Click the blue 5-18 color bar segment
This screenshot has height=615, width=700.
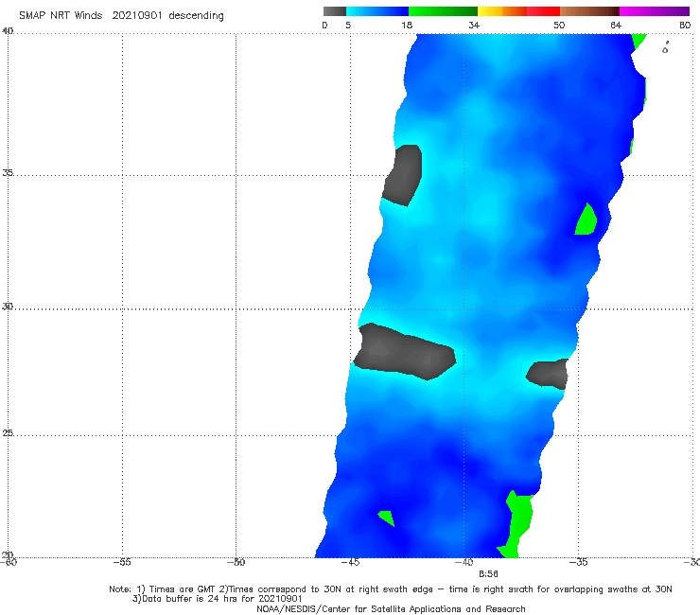(377, 11)
